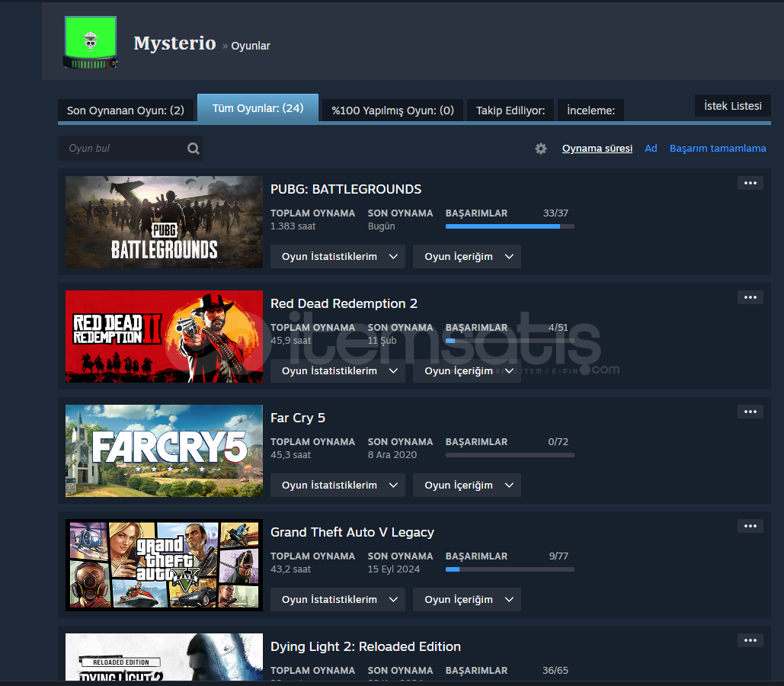Sort games by Ad
The height and width of the screenshot is (686, 784).
[651, 149]
